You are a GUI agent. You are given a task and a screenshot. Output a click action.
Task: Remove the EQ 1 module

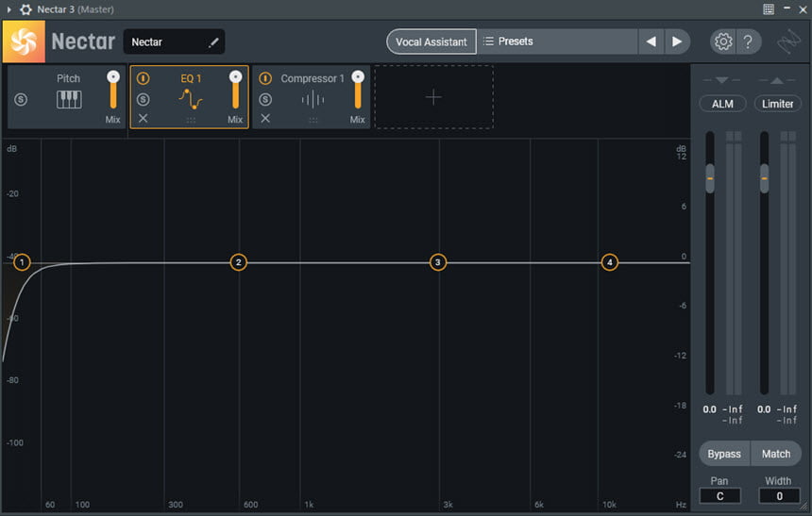point(143,119)
